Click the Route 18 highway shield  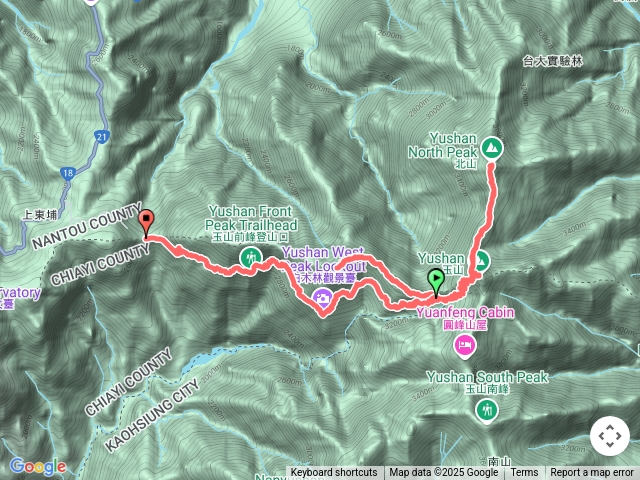point(68,173)
